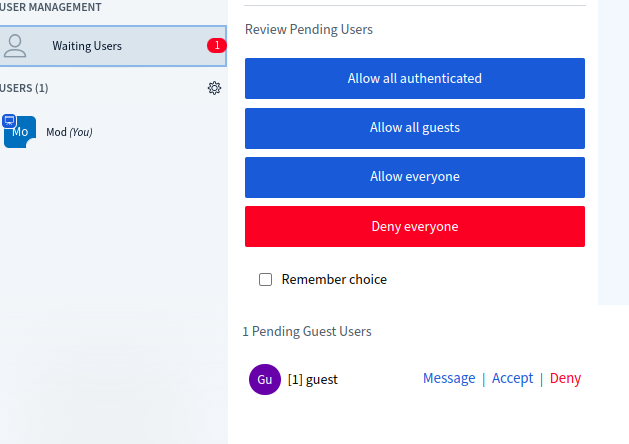Enable the Remember choice checkbox
The width and height of the screenshot is (629, 444).
[265, 280]
